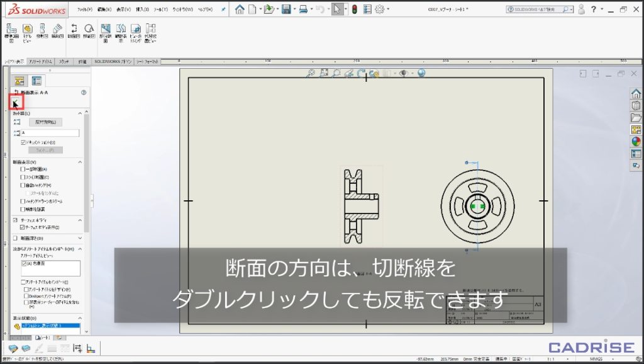Switch to the SOLIDWORKS Add-ins tab
Screen dimensions: 644x364
coord(113,62)
